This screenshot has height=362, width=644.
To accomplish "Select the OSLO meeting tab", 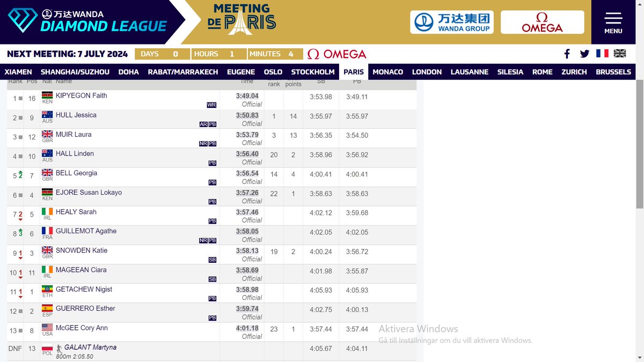I will [x=273, y=72].
